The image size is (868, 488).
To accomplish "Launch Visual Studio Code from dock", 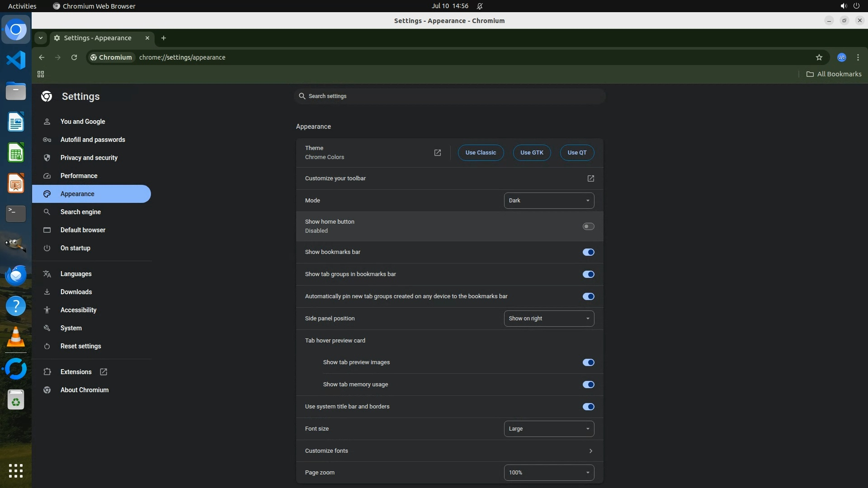I will (x=16, y=60).
